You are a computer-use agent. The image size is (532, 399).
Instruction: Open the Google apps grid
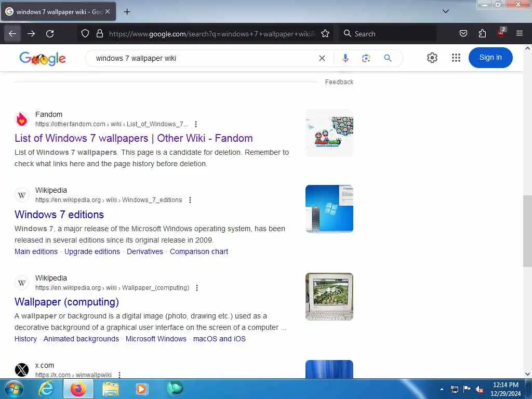(456, 58)
